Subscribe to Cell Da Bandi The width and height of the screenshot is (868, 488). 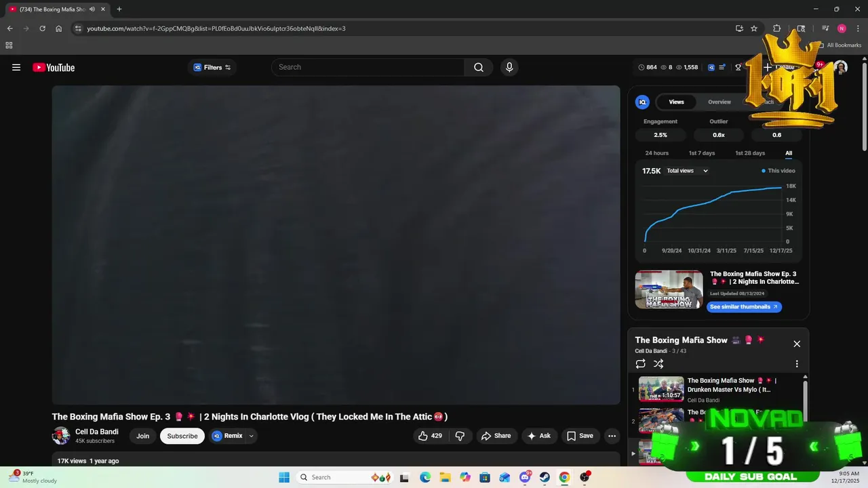182,436
